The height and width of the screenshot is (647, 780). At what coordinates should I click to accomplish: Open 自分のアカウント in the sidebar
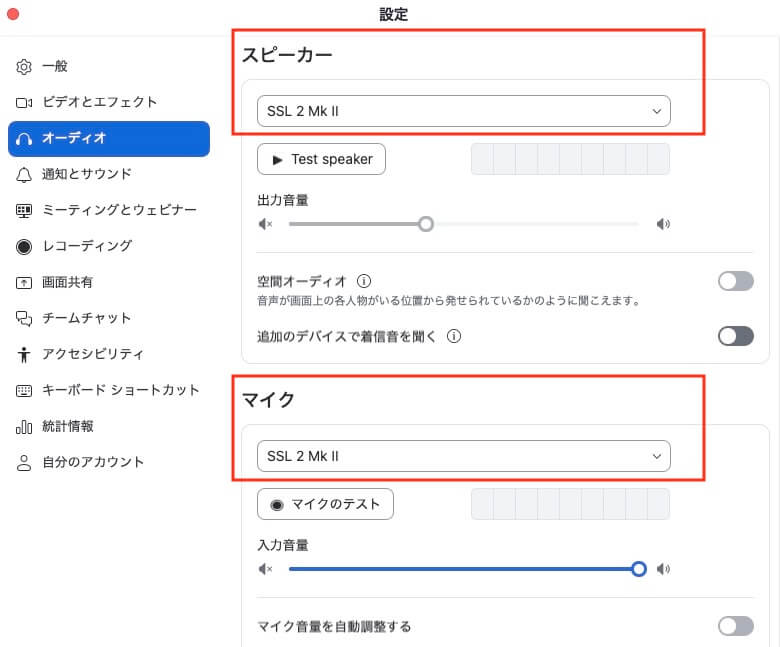coord(93,462)
